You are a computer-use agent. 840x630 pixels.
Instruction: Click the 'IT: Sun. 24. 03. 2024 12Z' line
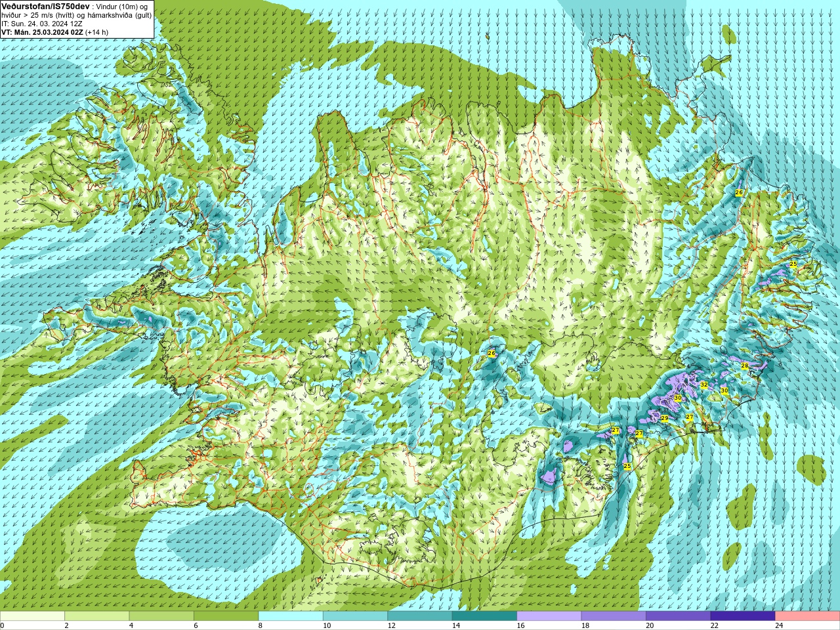tap(42, 24)
